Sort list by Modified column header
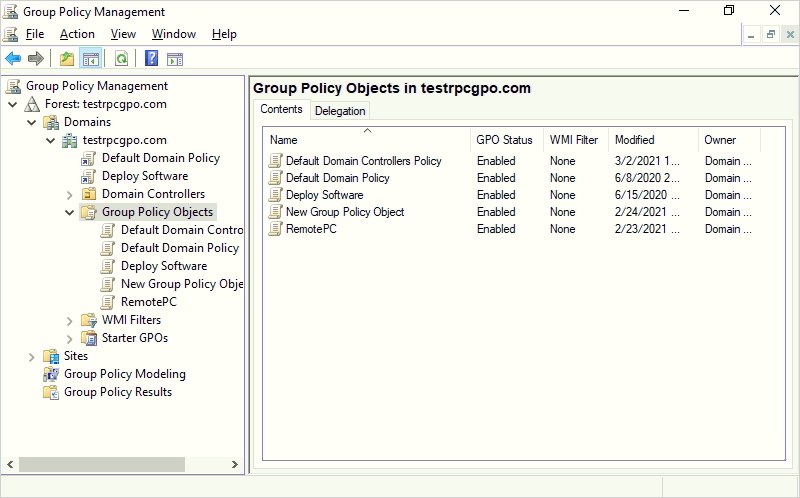 click(634, 140)
